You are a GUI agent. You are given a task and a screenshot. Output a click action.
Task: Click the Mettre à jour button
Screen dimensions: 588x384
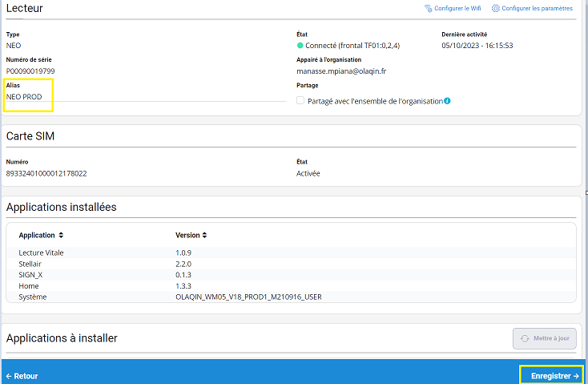point(544,338)
